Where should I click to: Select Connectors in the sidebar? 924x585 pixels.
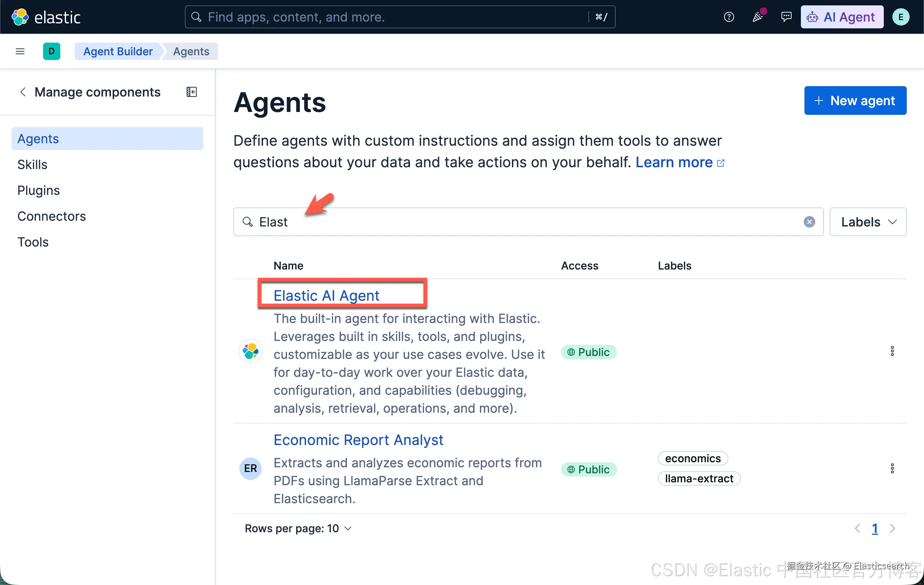[x=51, y=216]
